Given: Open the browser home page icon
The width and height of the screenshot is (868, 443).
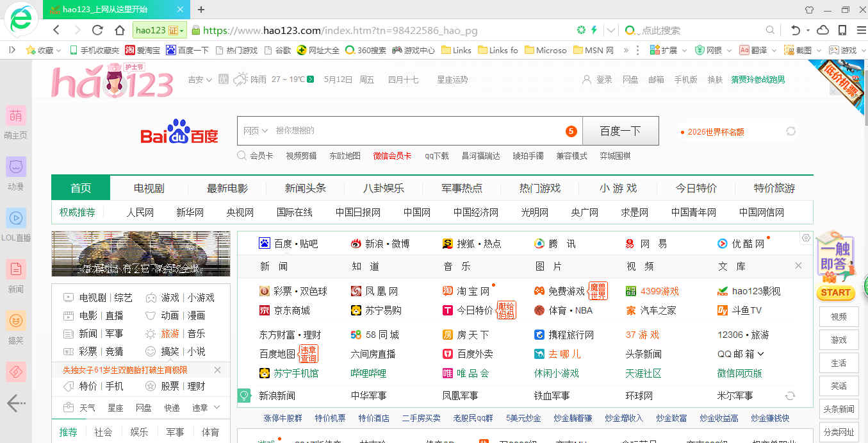Looking at the screenshot, I should click(120, 30).
